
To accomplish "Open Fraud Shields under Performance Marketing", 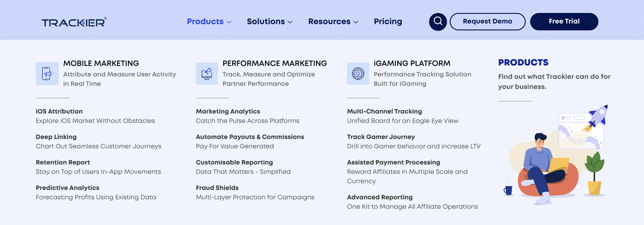I will point(217,187).
